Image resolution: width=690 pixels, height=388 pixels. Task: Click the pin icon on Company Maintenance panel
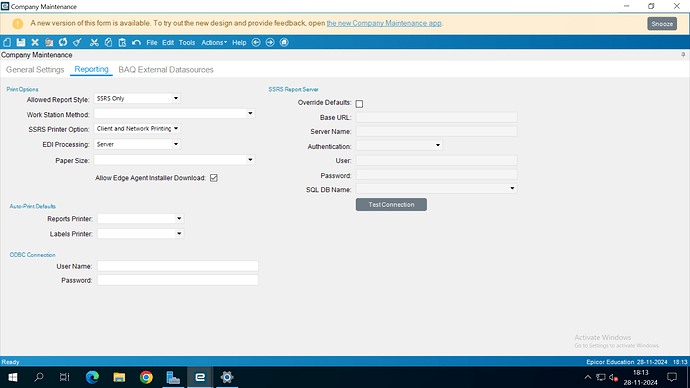(x=683, y=55)
